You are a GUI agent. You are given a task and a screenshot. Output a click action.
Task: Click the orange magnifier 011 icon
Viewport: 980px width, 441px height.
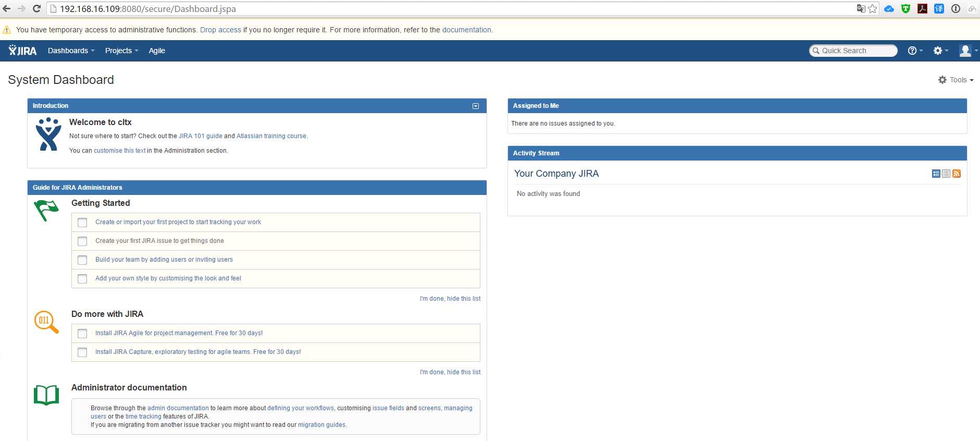coord(46,322)
